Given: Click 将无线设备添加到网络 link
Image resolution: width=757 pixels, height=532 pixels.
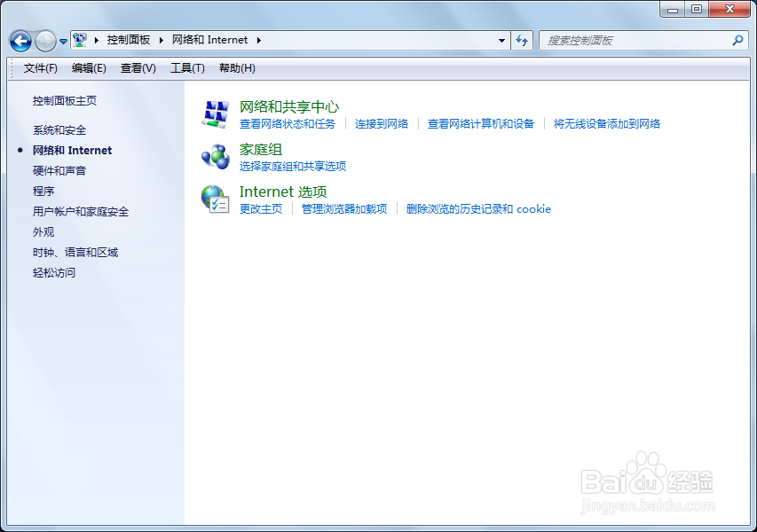Looking at the screenshot, I should [x=607, y=124].
